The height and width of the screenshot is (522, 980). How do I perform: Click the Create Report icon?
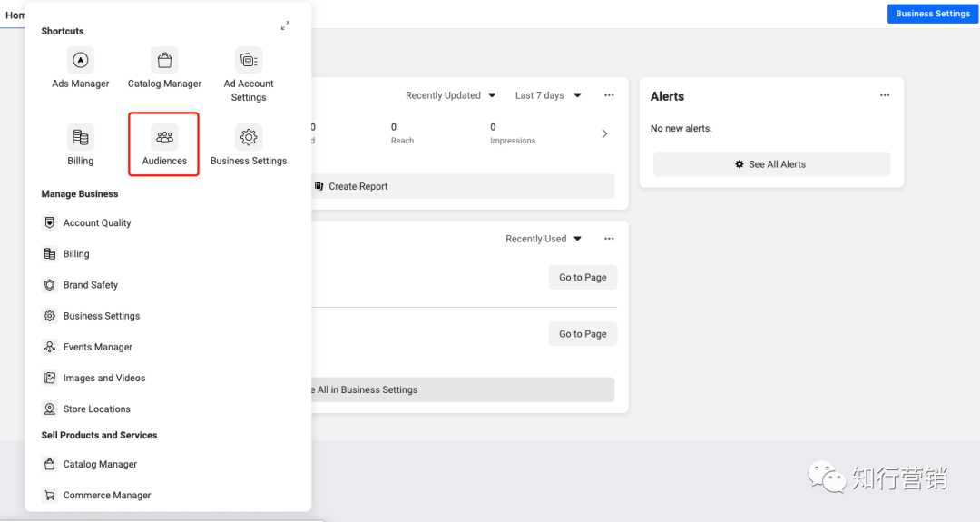click(x=318, y=186)
